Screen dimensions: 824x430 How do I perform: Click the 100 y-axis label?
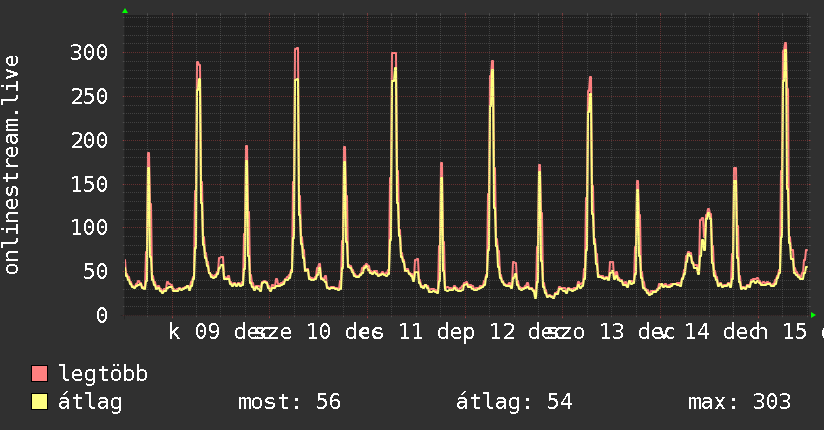click(x=89, y=228)
